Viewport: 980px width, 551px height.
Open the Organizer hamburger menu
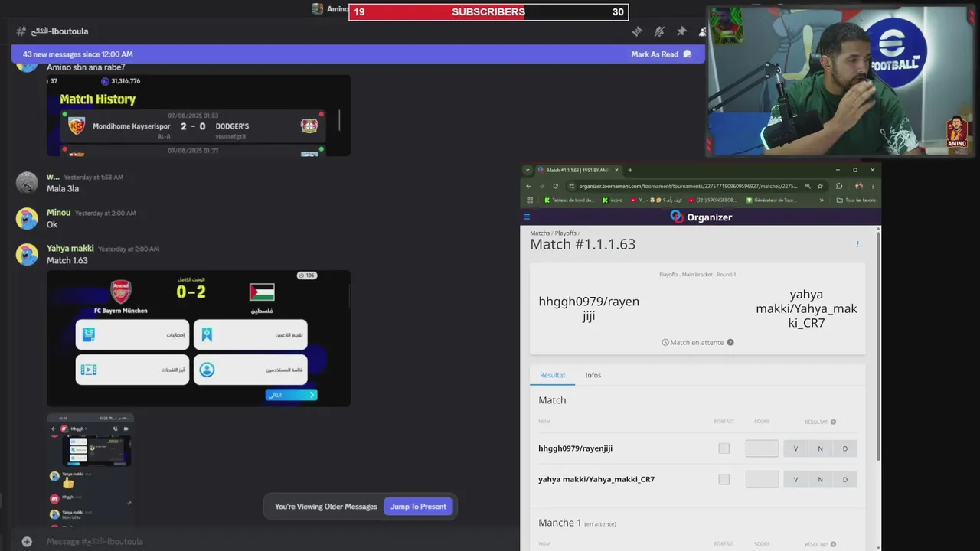[527, 217]
